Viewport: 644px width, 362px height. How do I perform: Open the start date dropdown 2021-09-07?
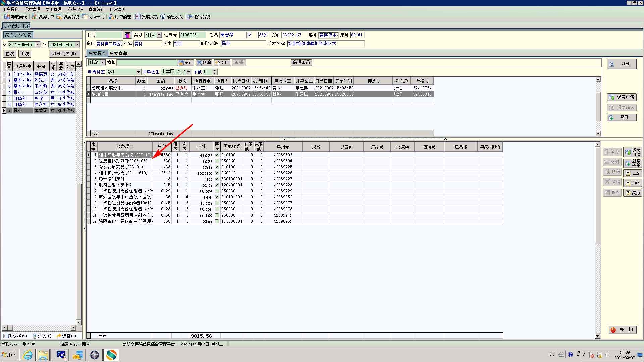[x=38, y=45]
